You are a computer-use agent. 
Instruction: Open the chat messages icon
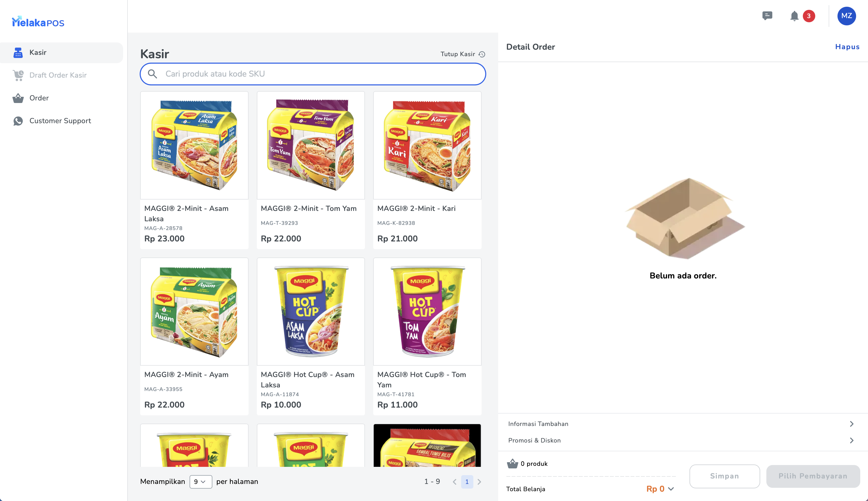[767, 16]
